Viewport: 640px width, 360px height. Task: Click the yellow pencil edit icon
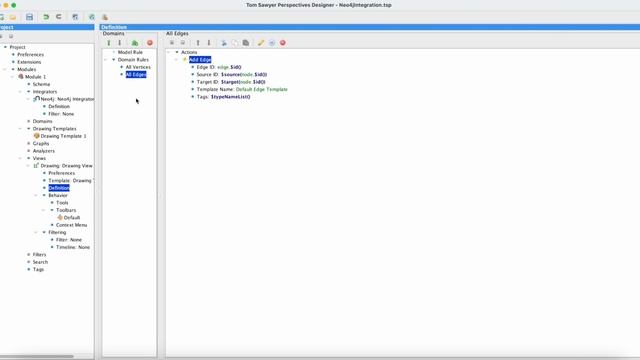point(260,43)
